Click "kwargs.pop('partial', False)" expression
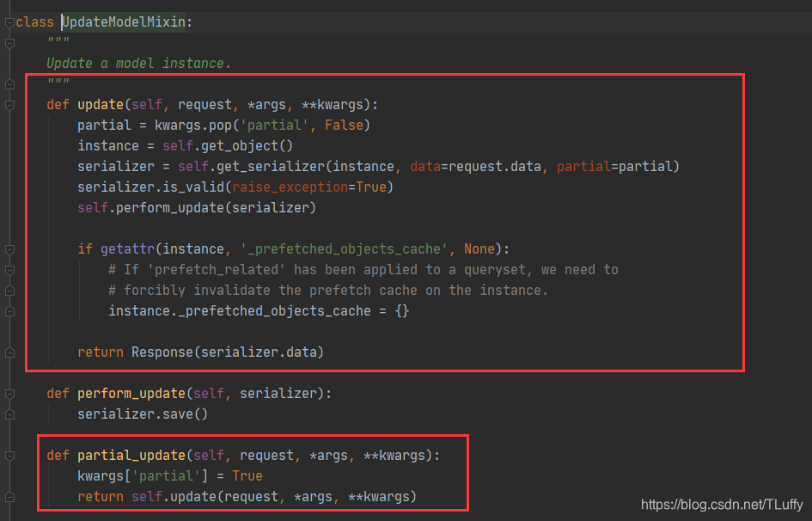 point(262,126)
